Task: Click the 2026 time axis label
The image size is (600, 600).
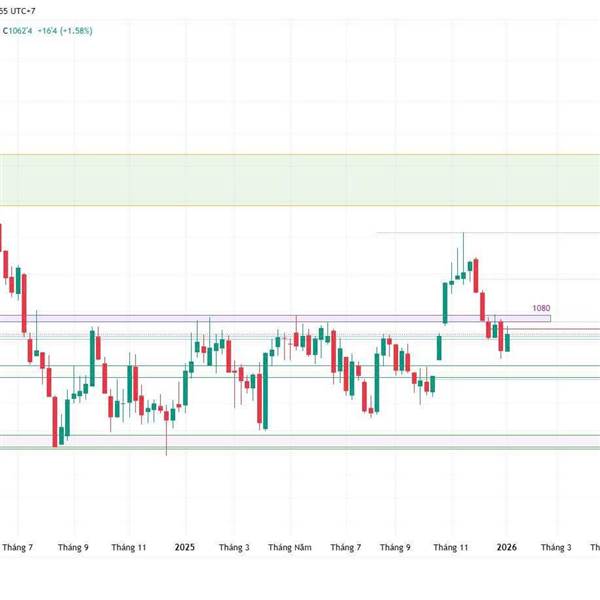Action: 507,547
